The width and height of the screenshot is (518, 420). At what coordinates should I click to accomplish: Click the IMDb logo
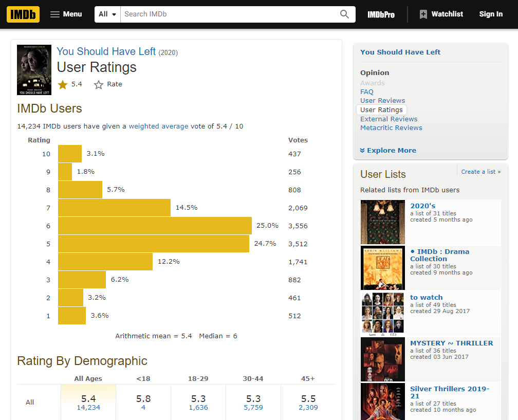click(x=23, y=14)
